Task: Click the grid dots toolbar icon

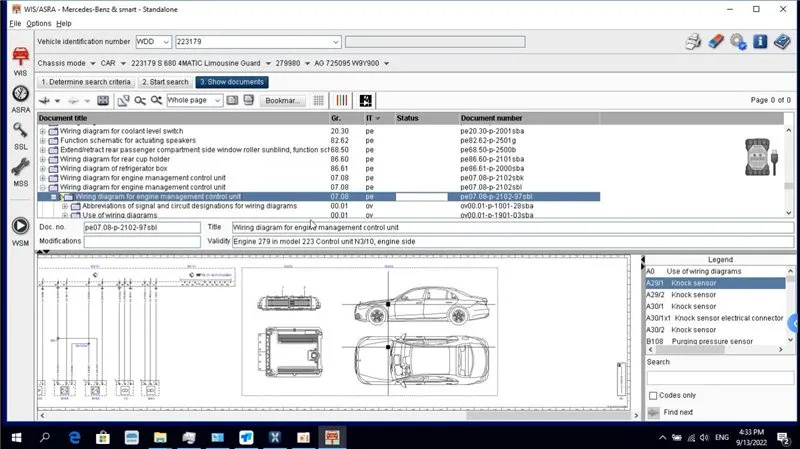Action: (318, 101)
